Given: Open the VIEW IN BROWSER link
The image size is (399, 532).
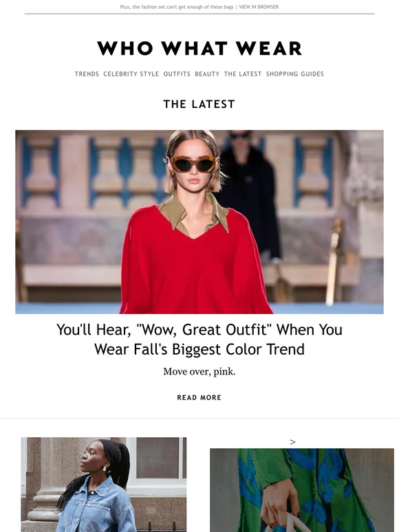Looking at the screenshot, I should pyautogui.click(x=259, y=7).
